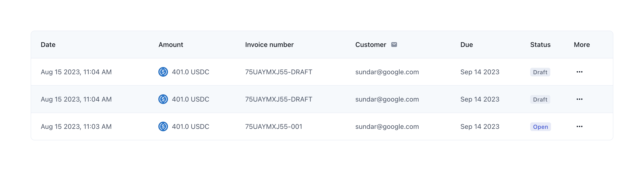
Task: Click the Open status badge
Action: (540, 127)
